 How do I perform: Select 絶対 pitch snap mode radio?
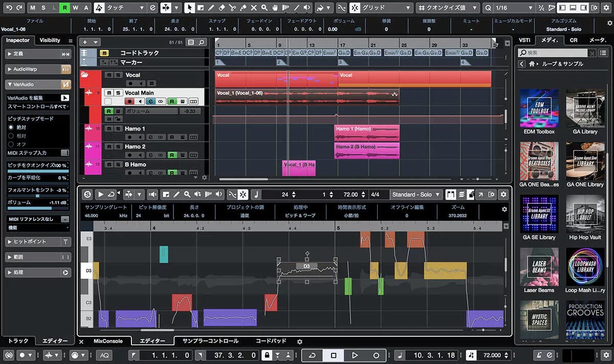pyautogui.click(x=11, y=127)
